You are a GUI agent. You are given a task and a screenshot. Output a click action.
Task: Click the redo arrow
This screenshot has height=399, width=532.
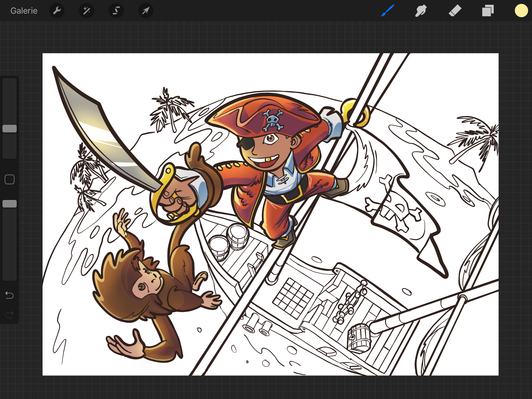click(x=10, y=314)
